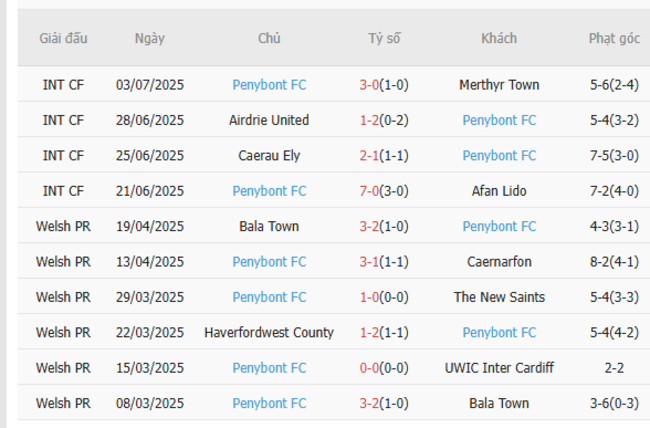
Task: Click the "Tỷ số" column header
Action: (384, 39)
